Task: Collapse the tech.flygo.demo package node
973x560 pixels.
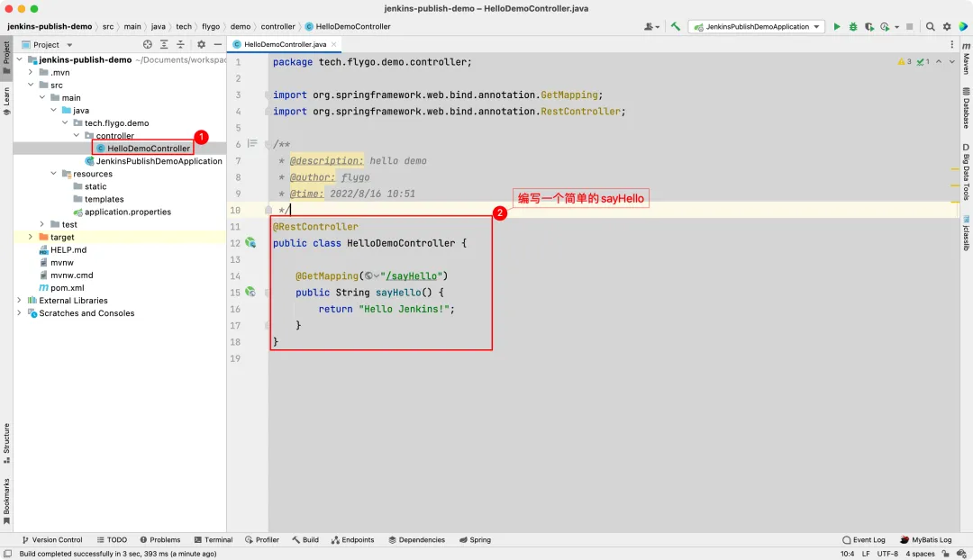Action: pyautogui.click(x=65, y=122)
